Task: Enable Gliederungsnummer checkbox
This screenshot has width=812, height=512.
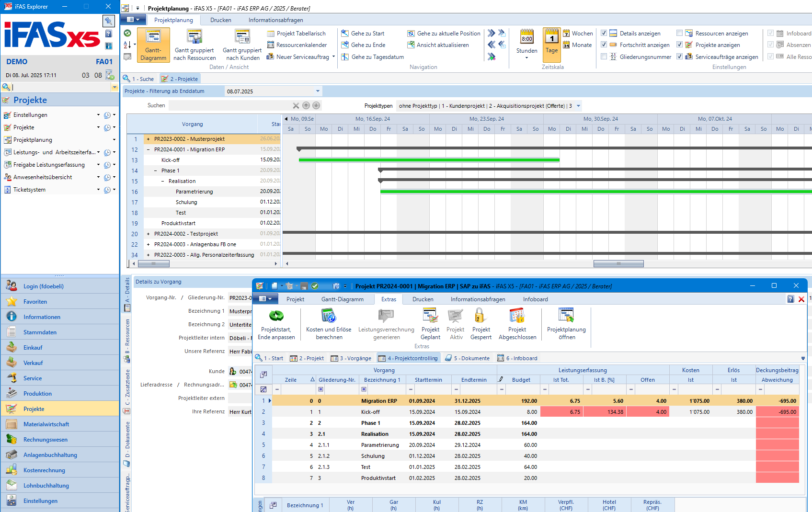Action: click(x=604, y=57)
